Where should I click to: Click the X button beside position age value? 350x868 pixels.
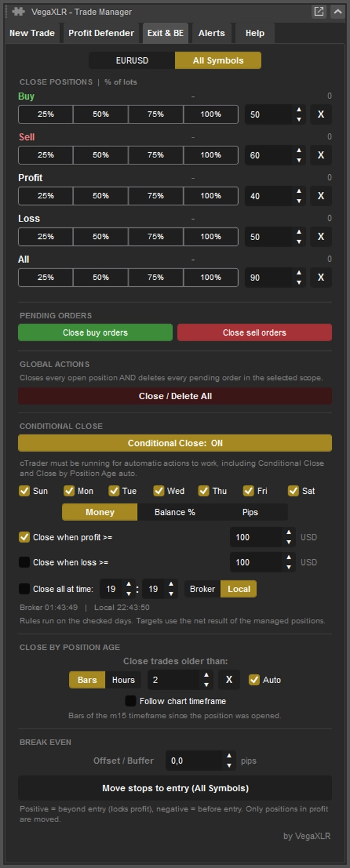pyautogui.click(x=229, y=680)
